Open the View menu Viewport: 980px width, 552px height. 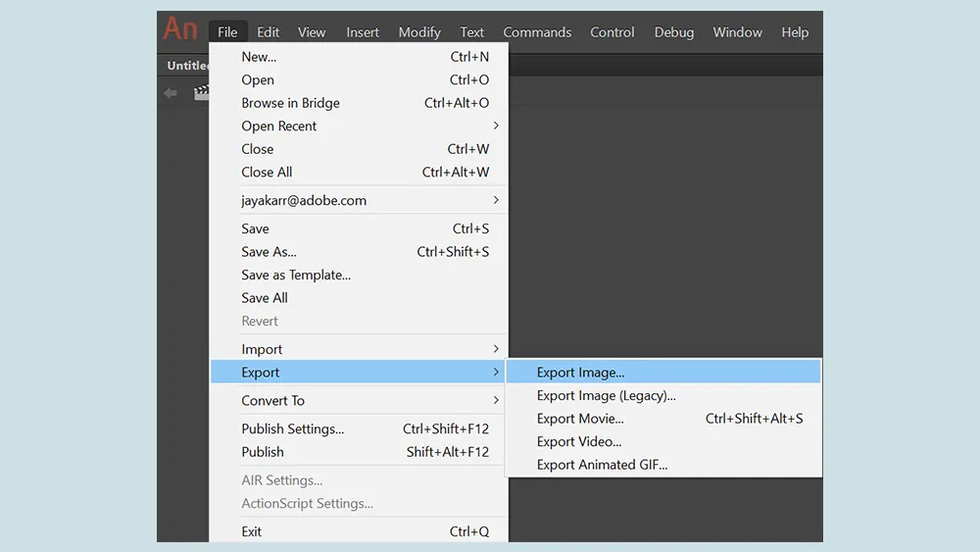click(x=312, y=32)
